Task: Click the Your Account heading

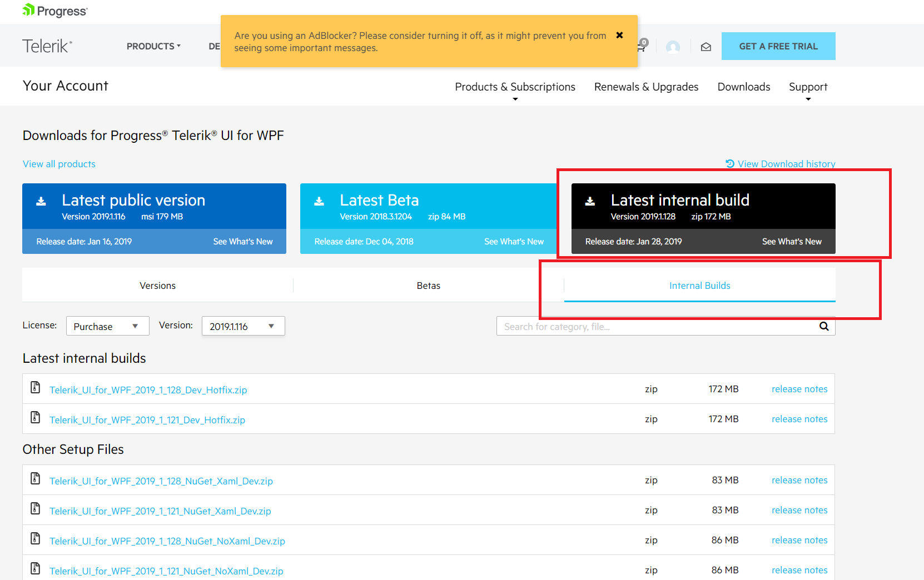Action: (x=66, y=86)
